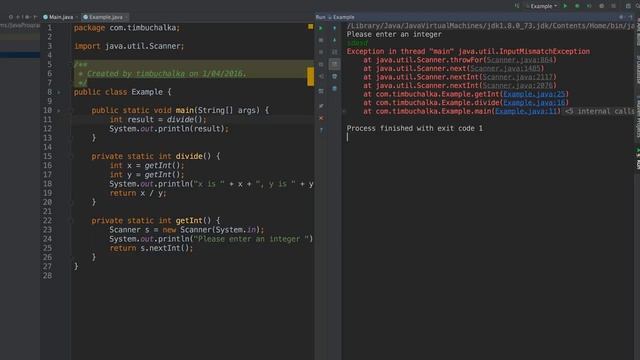
Task: Click Scroll from Source icon in Project panel
Action: click(x=11, y=17)
